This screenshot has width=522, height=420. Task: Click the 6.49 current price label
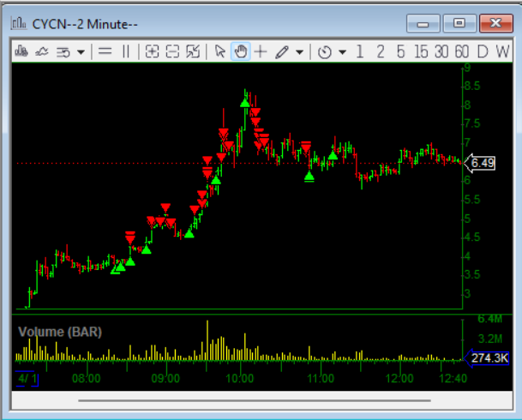(x=480, y=163)
